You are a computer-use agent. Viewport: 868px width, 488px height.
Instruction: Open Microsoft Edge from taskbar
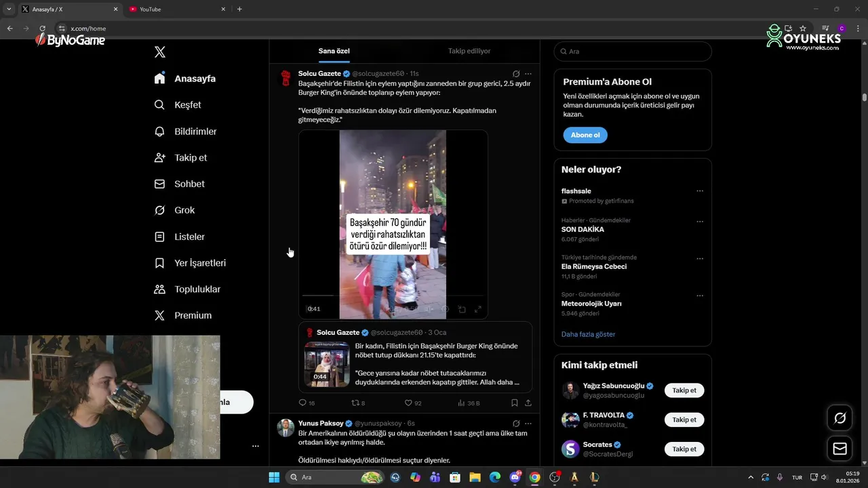click(x=495, y=477)
